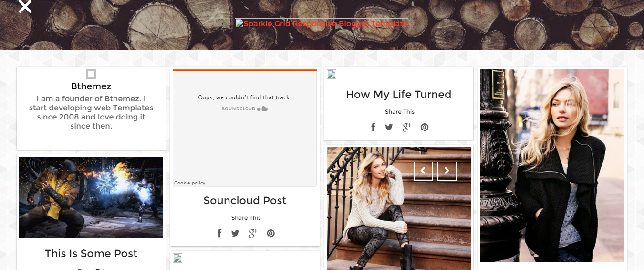Image resolution: width=644 pixels, height=270 pixels.
Task: Share Souncloud Post on Google Plus
Action: click(x=253, y=233)
